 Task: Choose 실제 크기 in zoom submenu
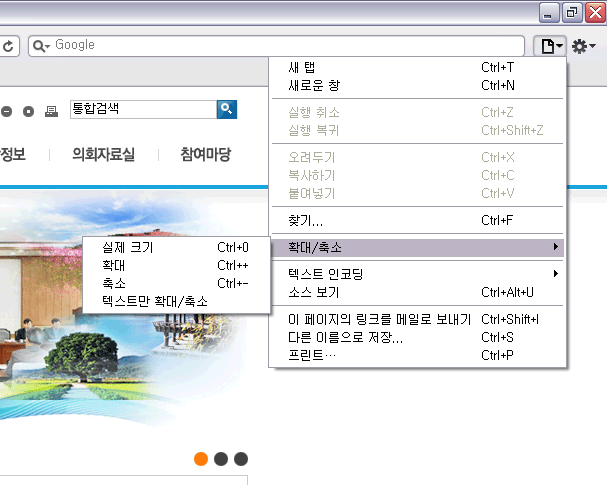[x=176, y=247]
